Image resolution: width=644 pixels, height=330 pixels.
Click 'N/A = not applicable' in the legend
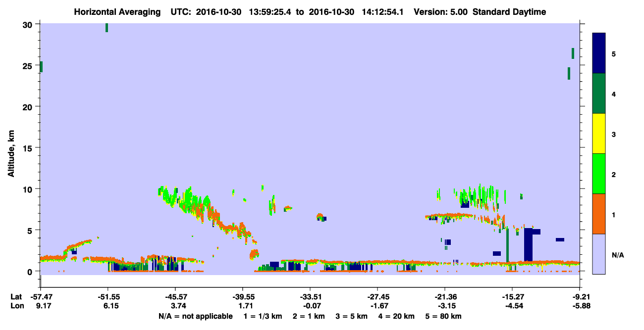coord(195,316)
